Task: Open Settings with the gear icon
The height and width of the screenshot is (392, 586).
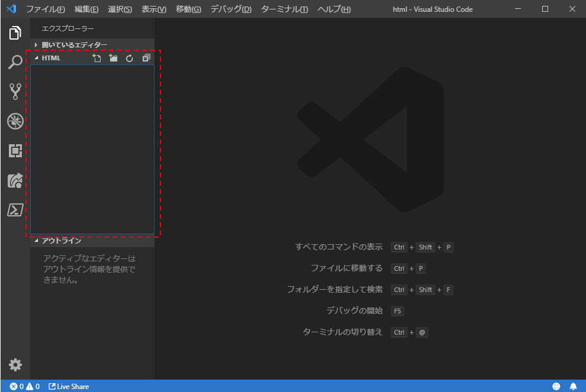Action: pyautogui.click(x=14, y=365)
